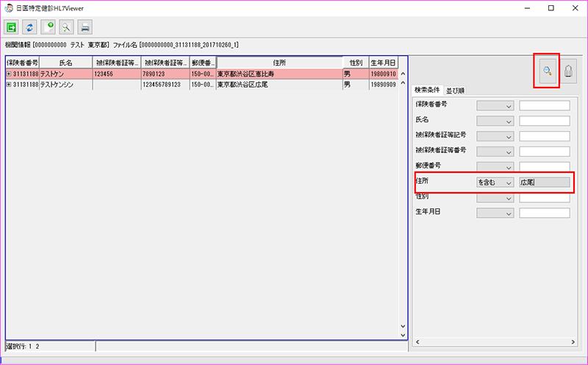Click the printer toolbar icon

click(85, 27)
